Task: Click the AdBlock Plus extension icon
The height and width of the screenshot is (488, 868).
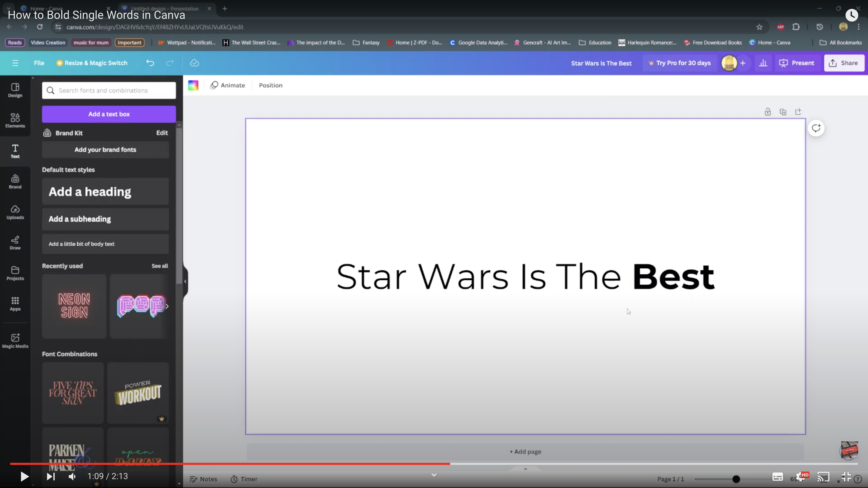Action: pyautogui.click(x=781, y=27)
